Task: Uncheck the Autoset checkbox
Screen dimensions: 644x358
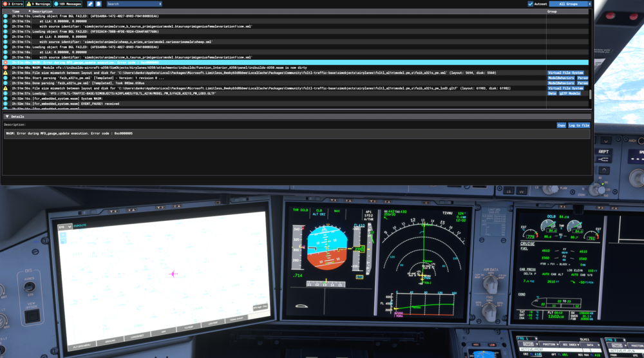Action: [x=531, y=4]
